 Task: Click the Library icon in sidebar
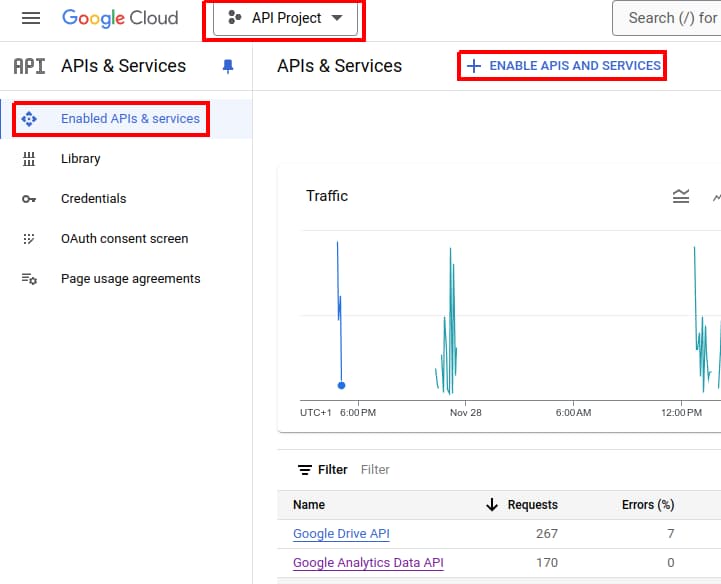[29, 159]
